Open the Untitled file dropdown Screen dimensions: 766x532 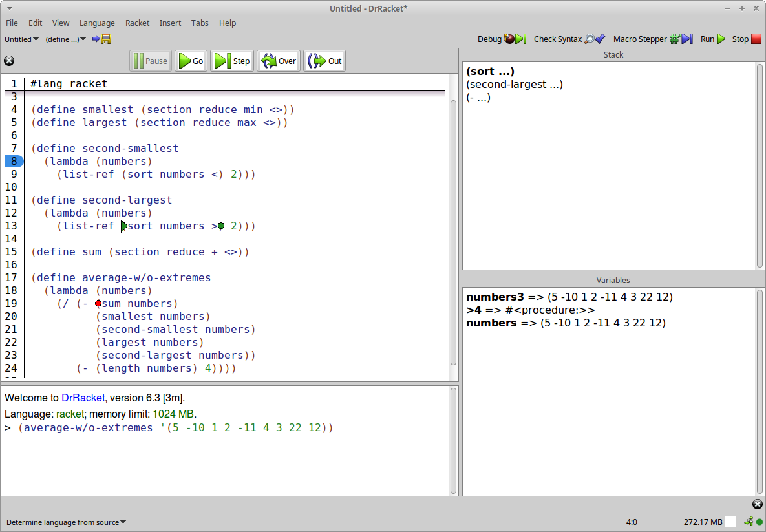[21, 39]
